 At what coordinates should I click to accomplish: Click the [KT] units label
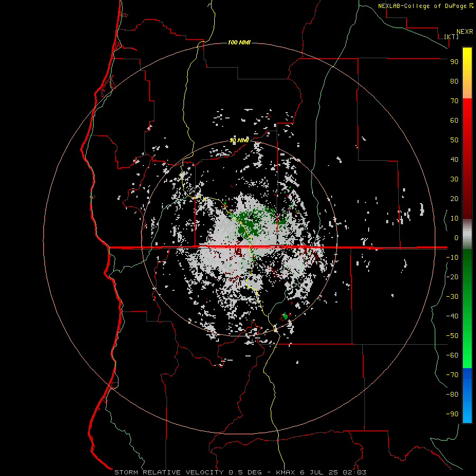click(452, 36)
